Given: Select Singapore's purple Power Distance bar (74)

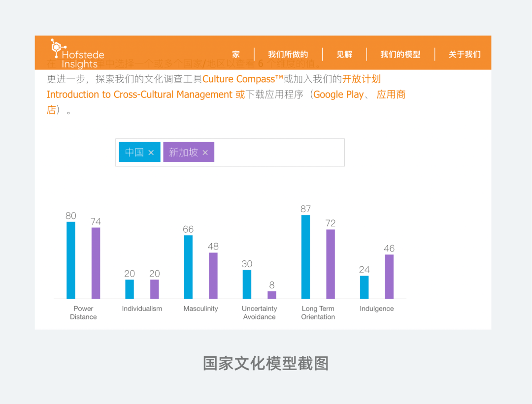Looking at the screenshot, I should click(x=96, y=263).
